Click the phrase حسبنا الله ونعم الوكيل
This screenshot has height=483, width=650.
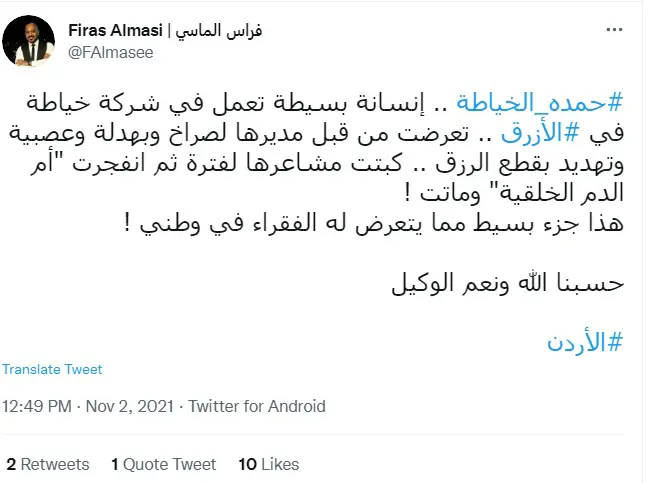[511, 283]
